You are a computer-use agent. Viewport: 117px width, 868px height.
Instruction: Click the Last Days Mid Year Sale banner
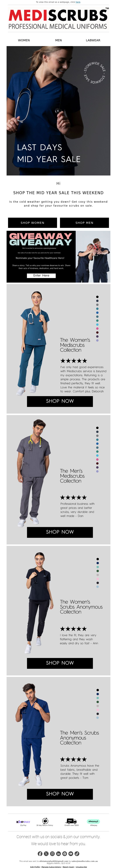(58, 111)
